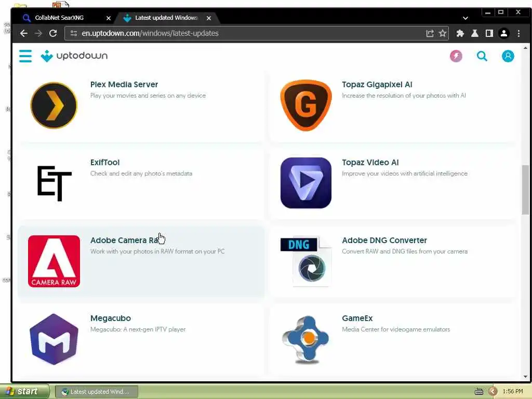532x399 pixels.
Task: Open the ExifTool title link
Action: coord(105,163)
